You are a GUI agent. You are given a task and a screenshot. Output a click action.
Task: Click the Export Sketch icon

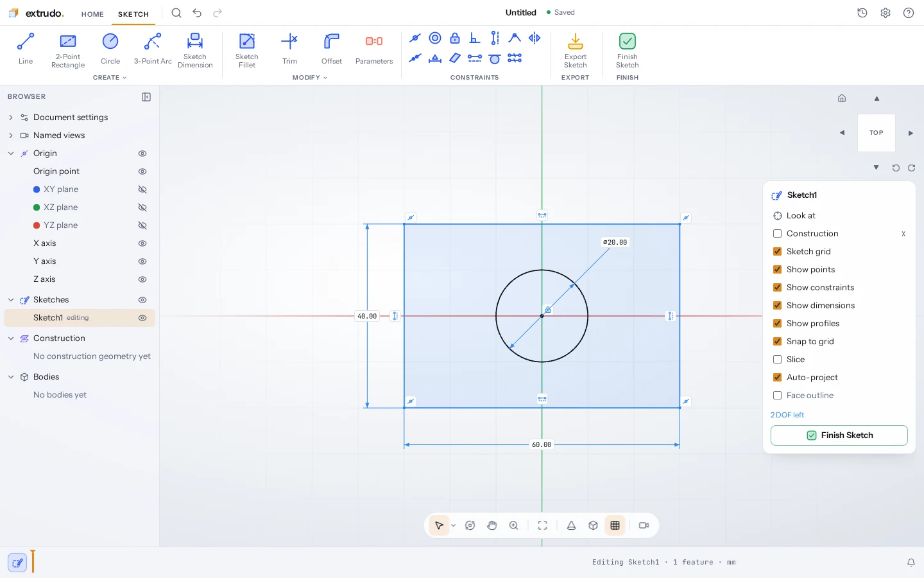pyautogui.click(x=576, y=41)
